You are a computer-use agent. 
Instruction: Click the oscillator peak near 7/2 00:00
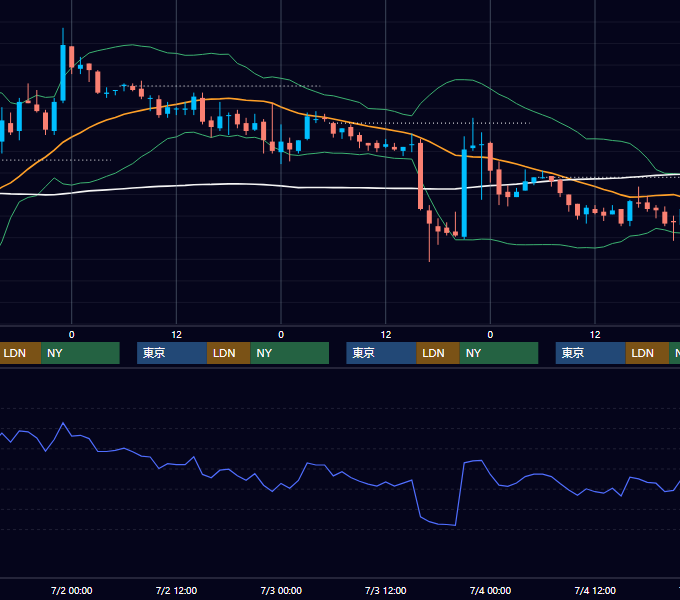tap(63, 423)
